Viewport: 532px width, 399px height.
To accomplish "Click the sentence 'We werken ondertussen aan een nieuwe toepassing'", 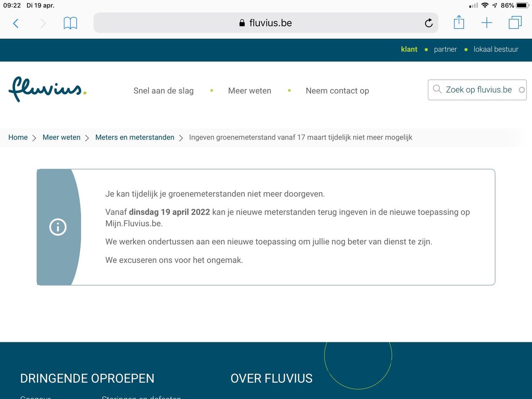I will tap(269, 242).
